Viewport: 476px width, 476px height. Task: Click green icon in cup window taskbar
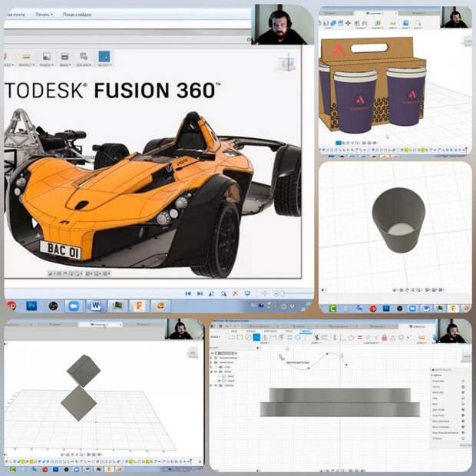tap(332, 309)
